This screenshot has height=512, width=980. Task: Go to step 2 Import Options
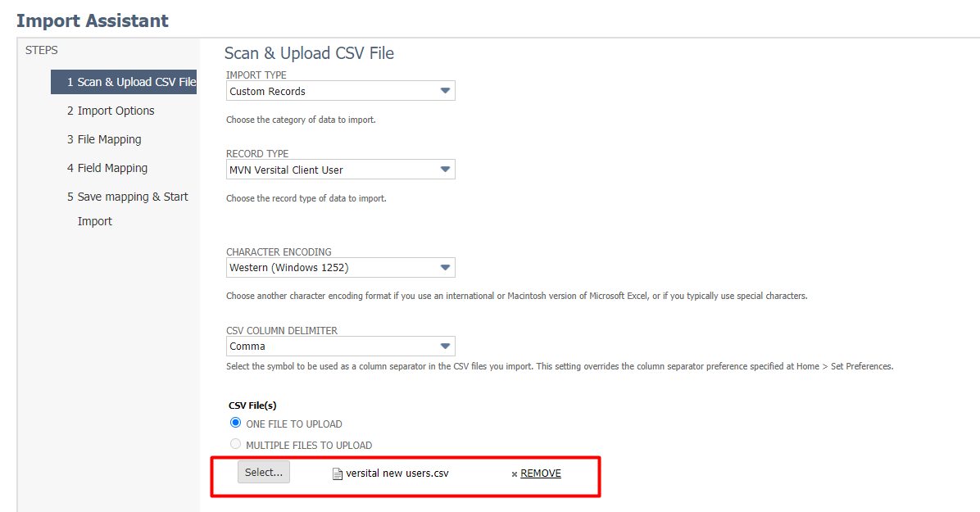111,111
